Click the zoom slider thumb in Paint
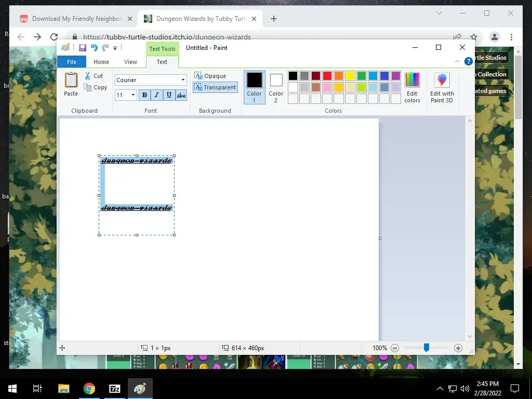Image resolution: width=532 pixels, height=399 pixels. click(x=427, y=348)
